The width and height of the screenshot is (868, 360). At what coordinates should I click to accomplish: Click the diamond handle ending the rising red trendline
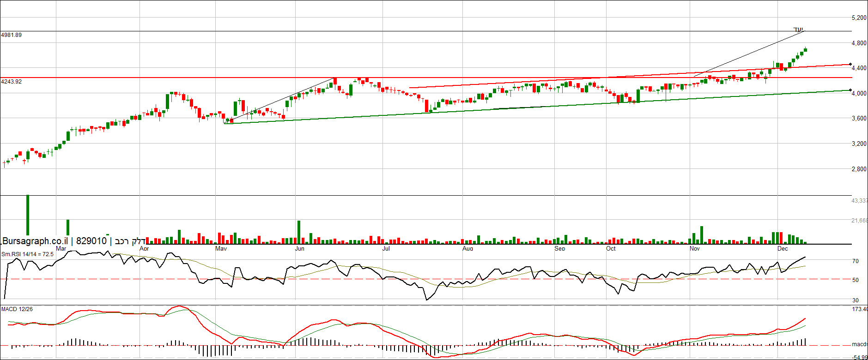tap(850, 64)
